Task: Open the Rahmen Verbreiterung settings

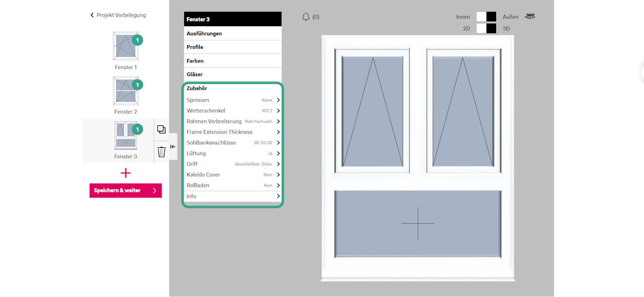Action: click(x=232, y=121)
